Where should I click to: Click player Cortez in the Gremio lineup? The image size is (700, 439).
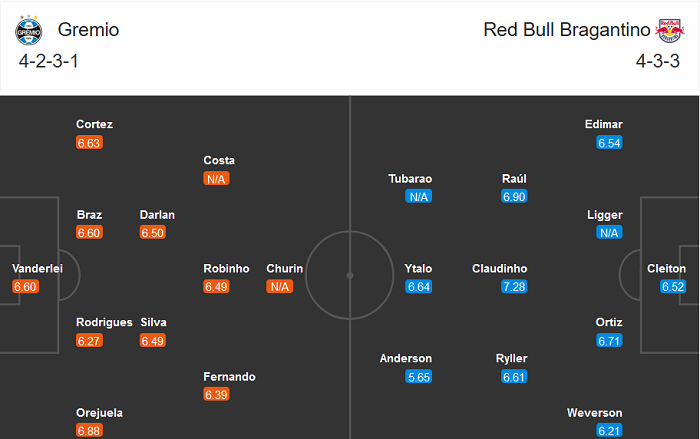(94, 124)
